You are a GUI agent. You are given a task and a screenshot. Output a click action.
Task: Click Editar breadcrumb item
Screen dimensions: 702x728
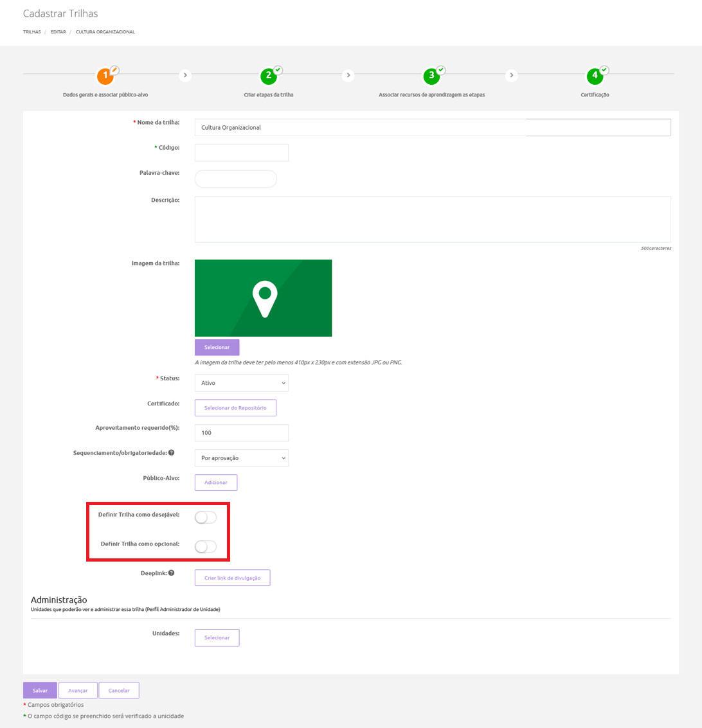58,31
